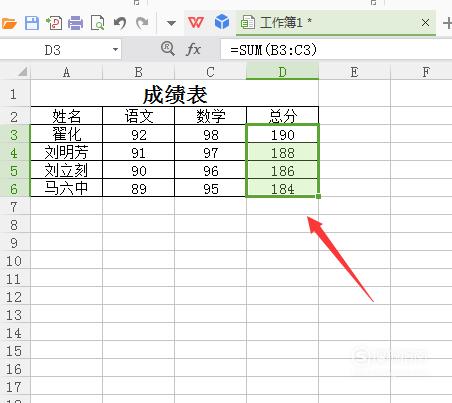Click the magnifier zoom icon in formula bar
Image resolution: width=452 pixels, height=403 pixels.
[167, 49]
